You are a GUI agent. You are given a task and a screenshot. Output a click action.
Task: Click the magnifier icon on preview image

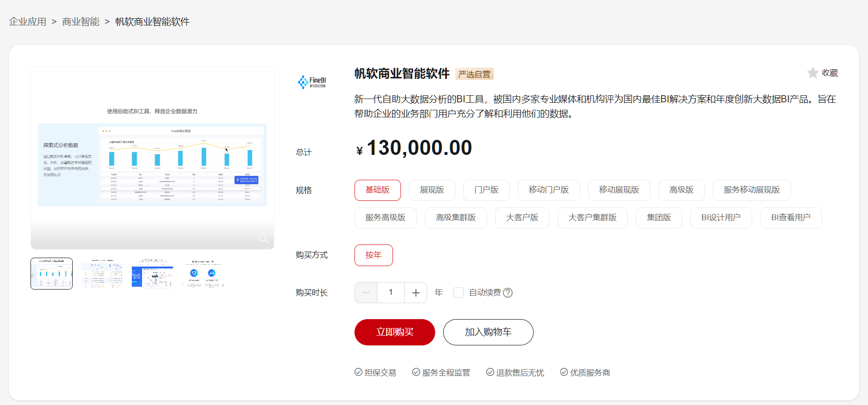click(263, 238)
